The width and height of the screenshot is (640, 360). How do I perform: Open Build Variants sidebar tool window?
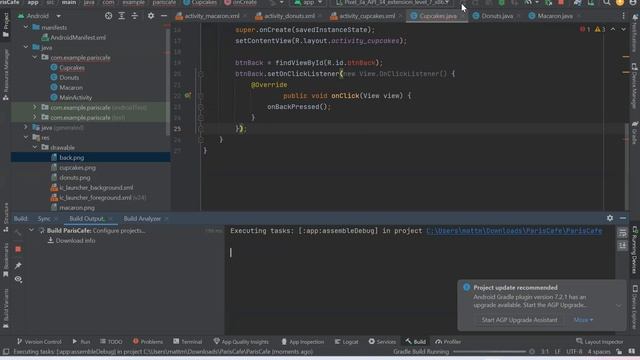pyautogui.click(x=6, y=308)
